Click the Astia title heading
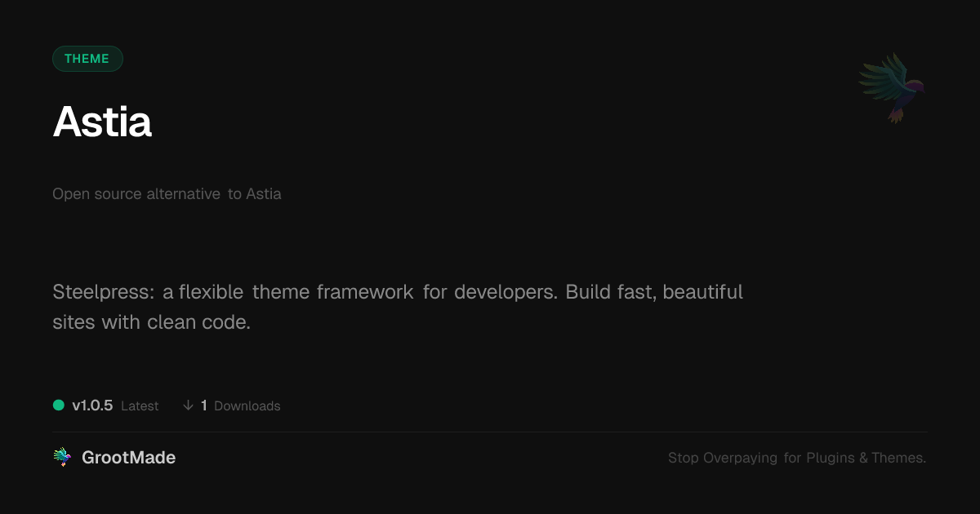 (102, 122)
